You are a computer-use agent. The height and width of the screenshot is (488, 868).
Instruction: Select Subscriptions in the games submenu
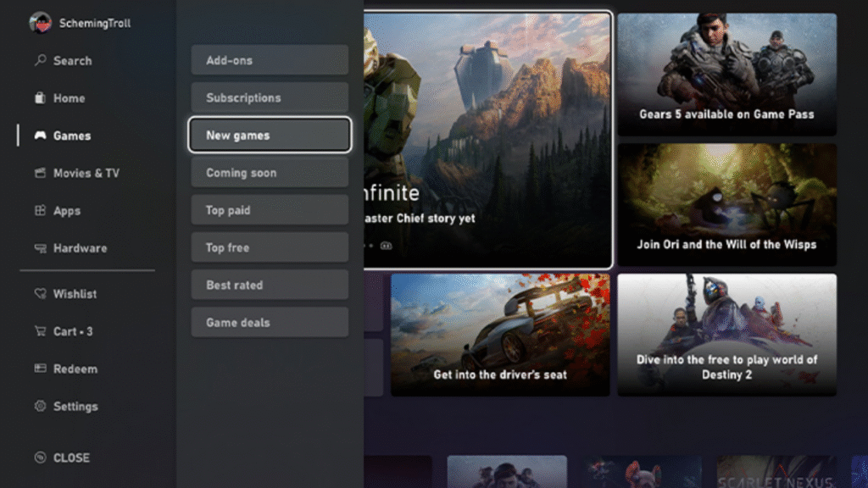pos(270,97)
